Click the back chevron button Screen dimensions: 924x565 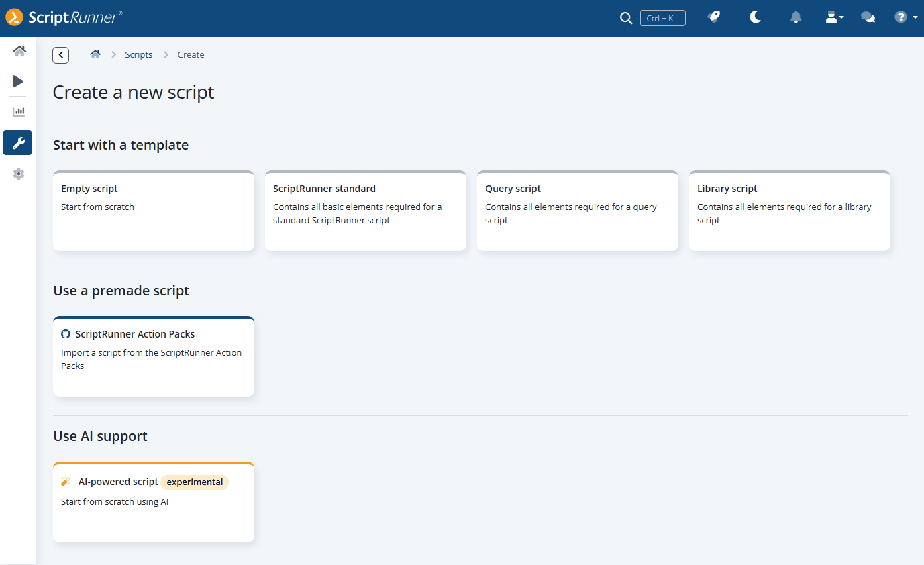[61, 55]
